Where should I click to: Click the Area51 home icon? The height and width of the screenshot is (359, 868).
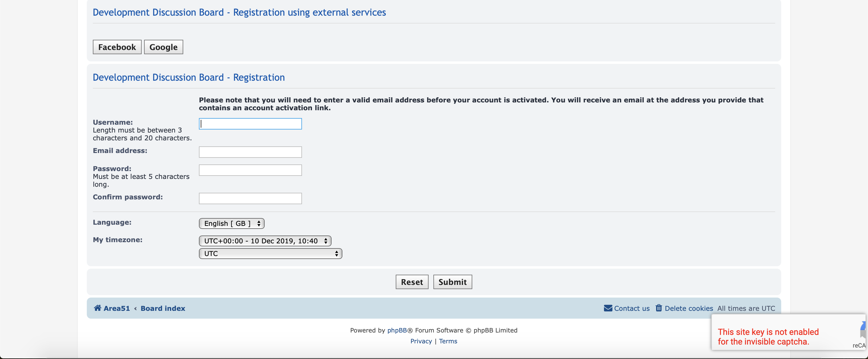click(x=97, y=308)
